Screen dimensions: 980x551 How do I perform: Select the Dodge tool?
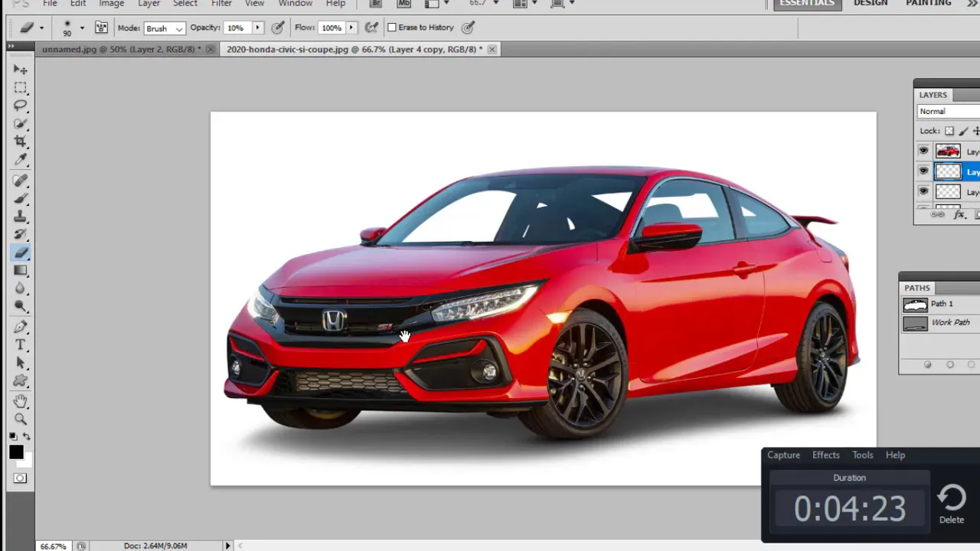click(21, 307)
